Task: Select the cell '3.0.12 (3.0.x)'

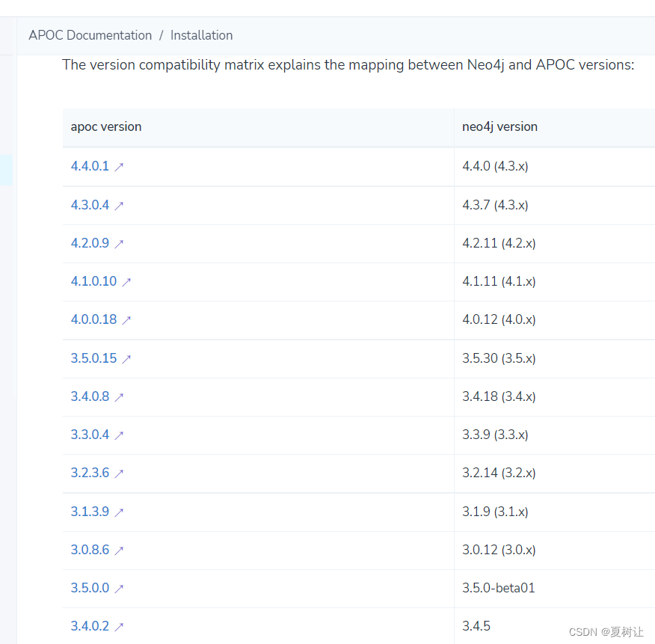Action: (555, 550)
